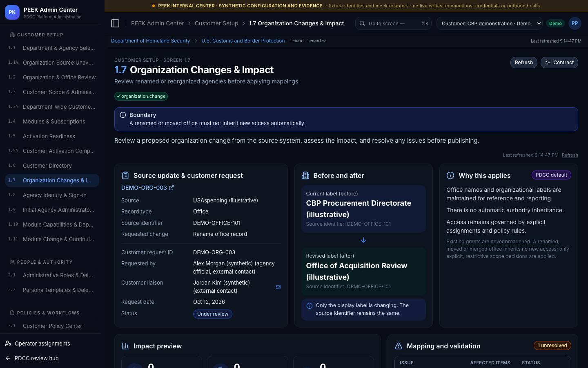Screen dimensions: 588x368
Task: Click the Source update clipboard icon
Action: (125, 175)
